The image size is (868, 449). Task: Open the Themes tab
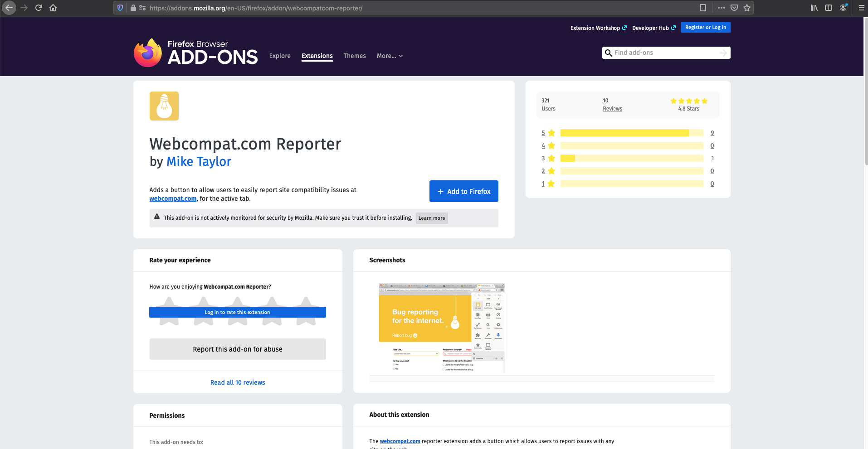pyautogui.click(x=355, y=56)
